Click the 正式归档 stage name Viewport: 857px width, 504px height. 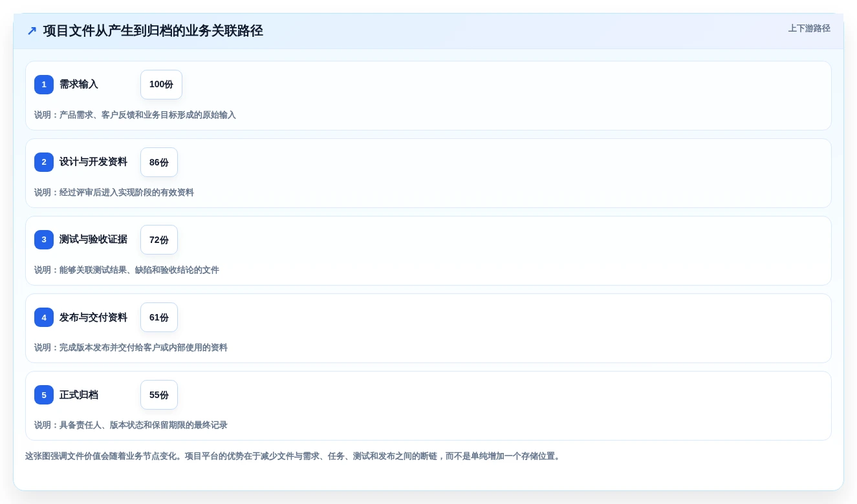pos(79,395)
